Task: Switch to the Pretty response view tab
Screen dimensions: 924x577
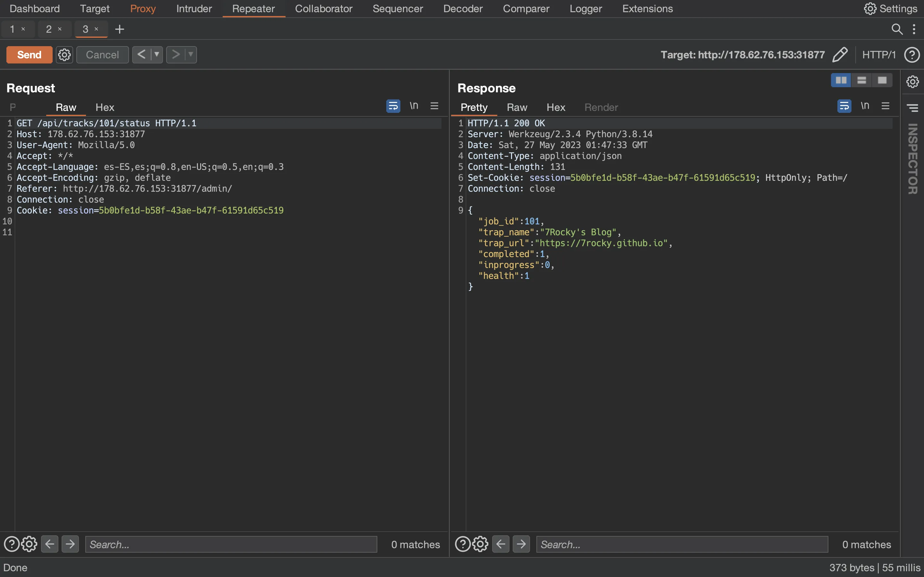Action: point(474,107)
